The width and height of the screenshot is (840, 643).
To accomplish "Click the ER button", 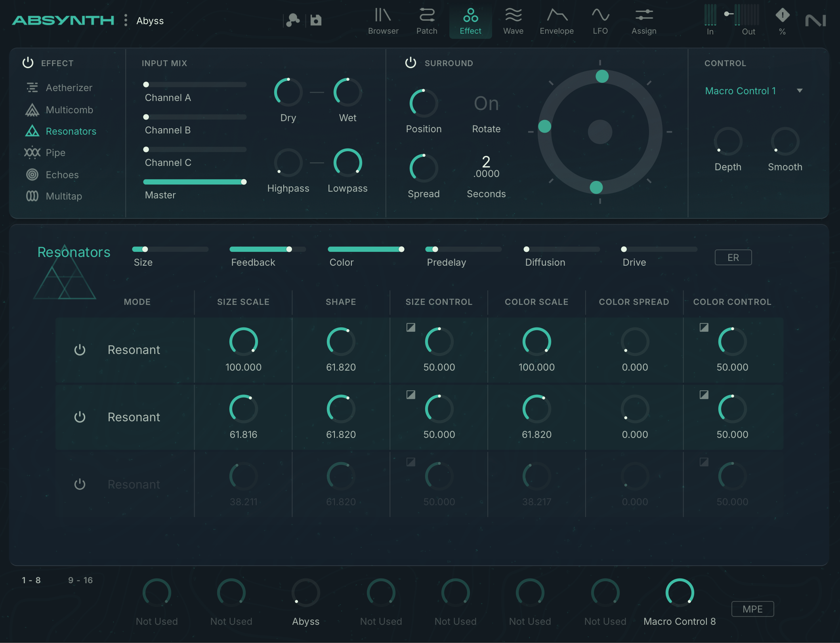I will coord(733,258).
